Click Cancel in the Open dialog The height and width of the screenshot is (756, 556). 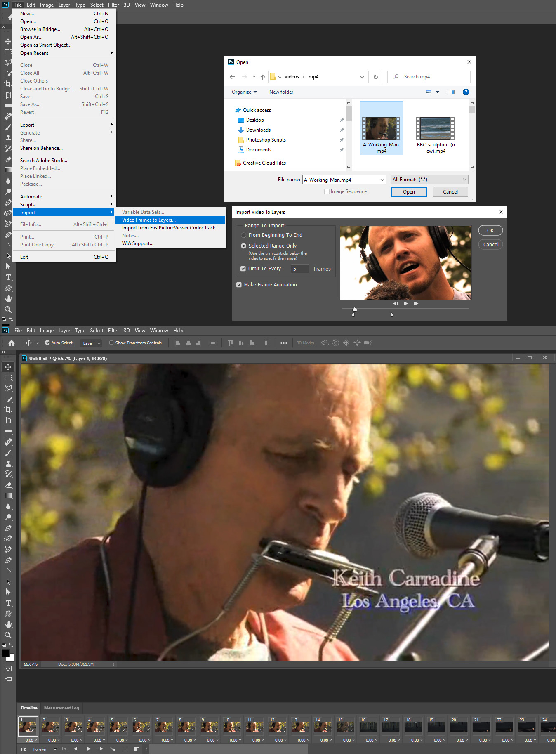[450, 192]
